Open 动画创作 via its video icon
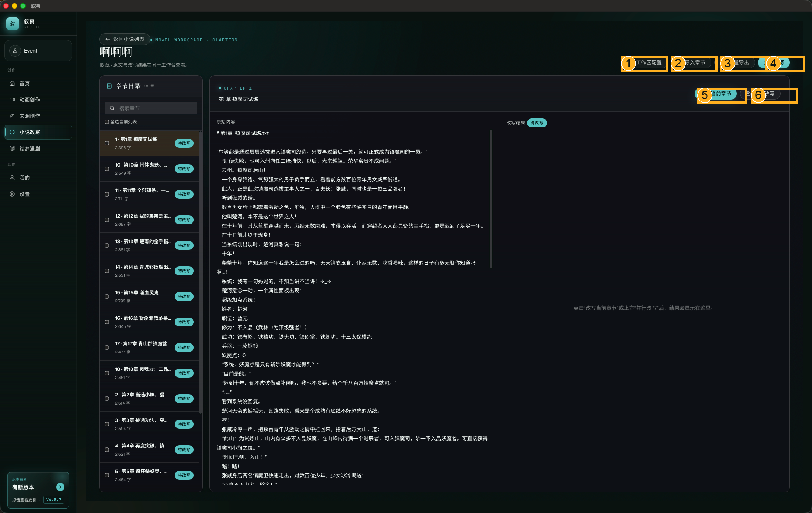 point(12,100)
